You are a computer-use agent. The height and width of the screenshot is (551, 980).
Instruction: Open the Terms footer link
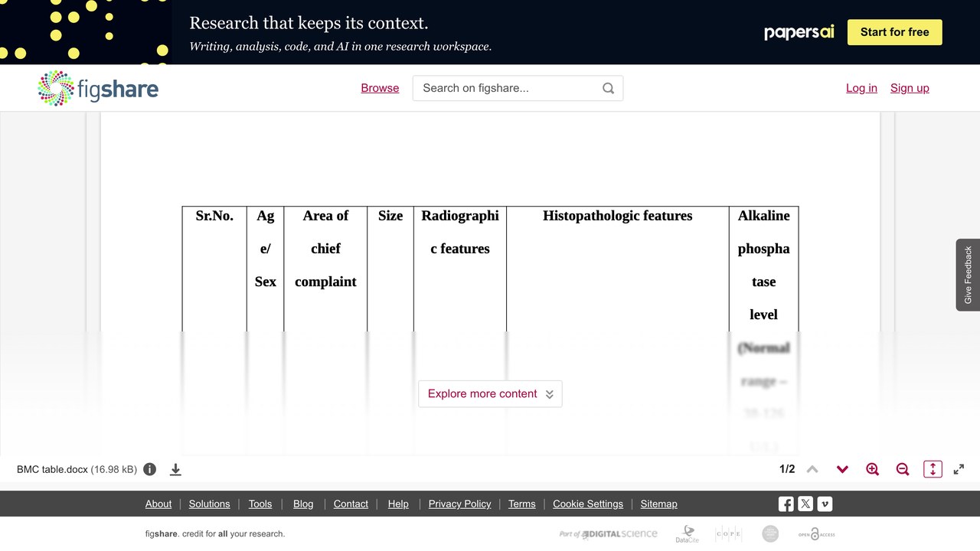coord(522,504)
